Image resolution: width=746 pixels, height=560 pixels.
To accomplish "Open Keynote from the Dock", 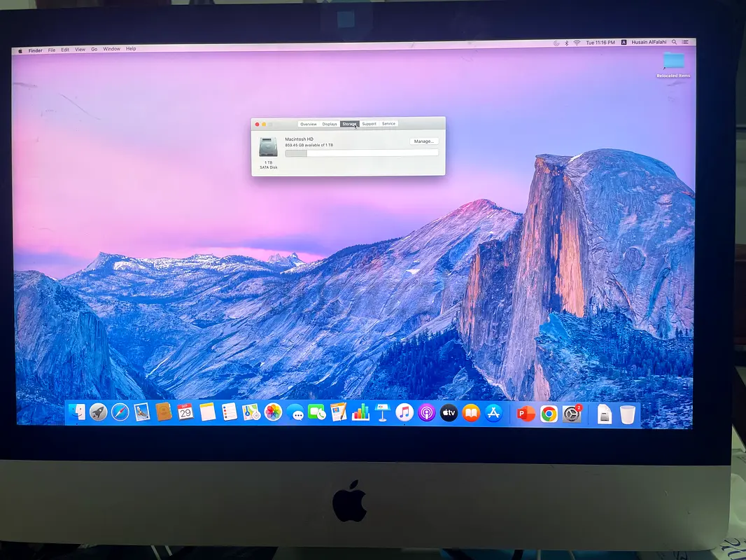I will pos(382,412).
